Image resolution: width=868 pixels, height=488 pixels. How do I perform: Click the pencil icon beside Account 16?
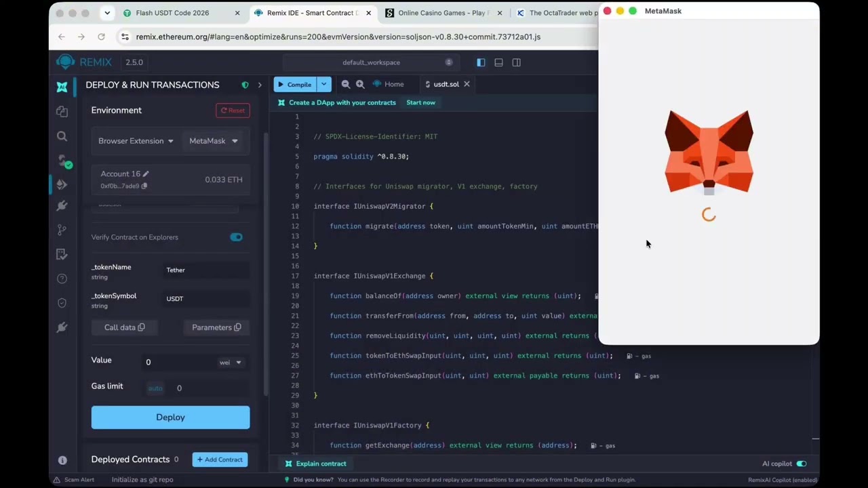(x=145, y=174)
